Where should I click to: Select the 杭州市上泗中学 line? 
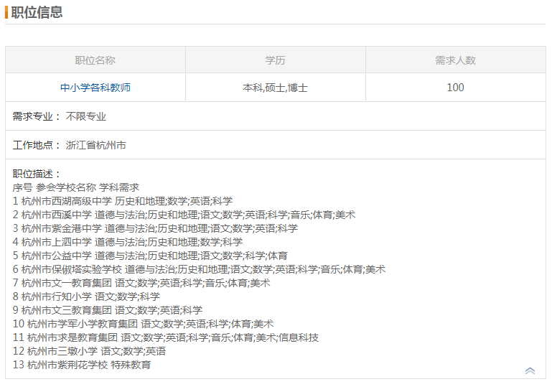coord(128,242)
